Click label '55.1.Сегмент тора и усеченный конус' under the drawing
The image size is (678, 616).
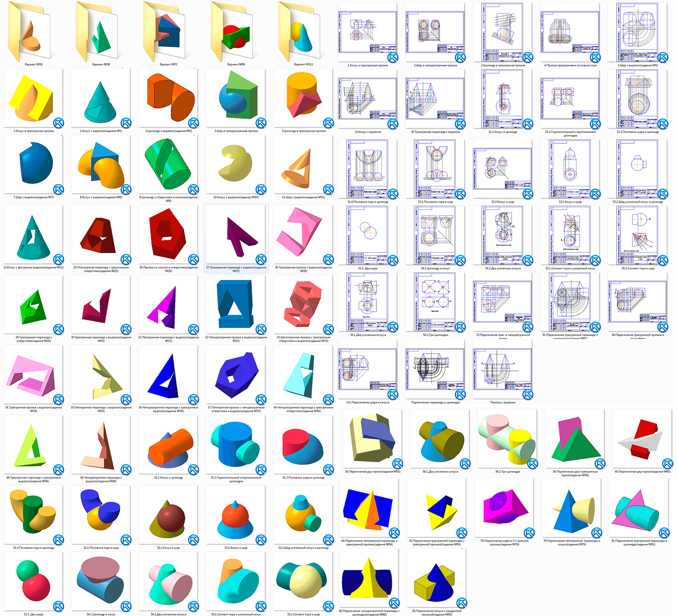click(570, 268)
